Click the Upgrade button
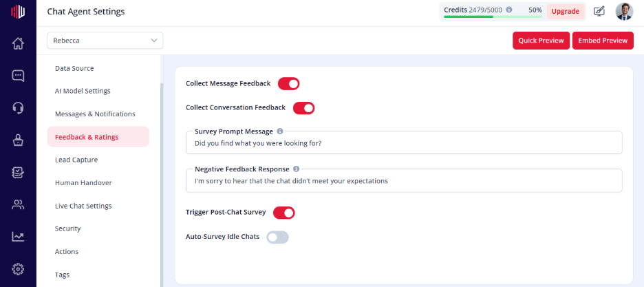Screen dimensions: 644x287 (x=566, y=12)
